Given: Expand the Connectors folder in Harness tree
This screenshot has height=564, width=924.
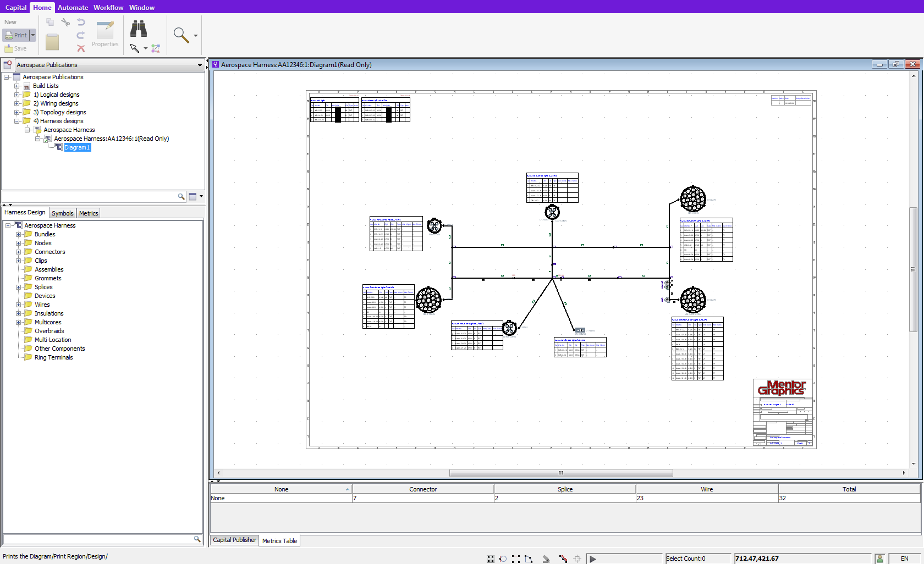Looking at the screenshot, I should (x=18, y=252).
